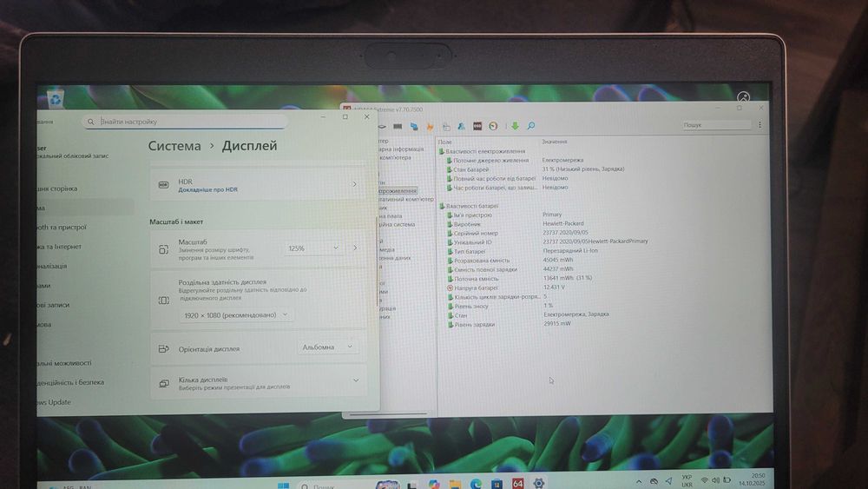Select Напруга батареї row

(472, 288)
